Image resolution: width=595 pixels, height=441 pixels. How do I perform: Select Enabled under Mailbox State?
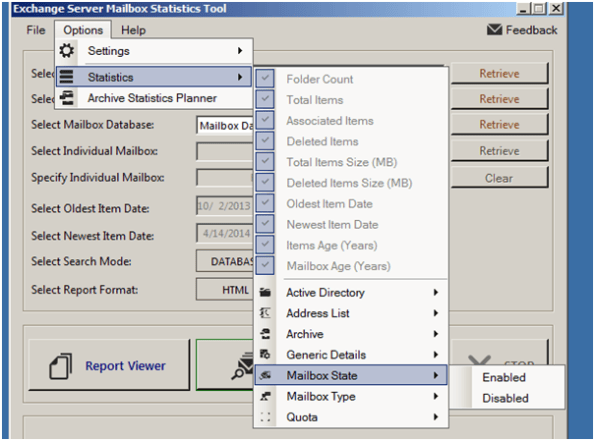pos(504,377)
